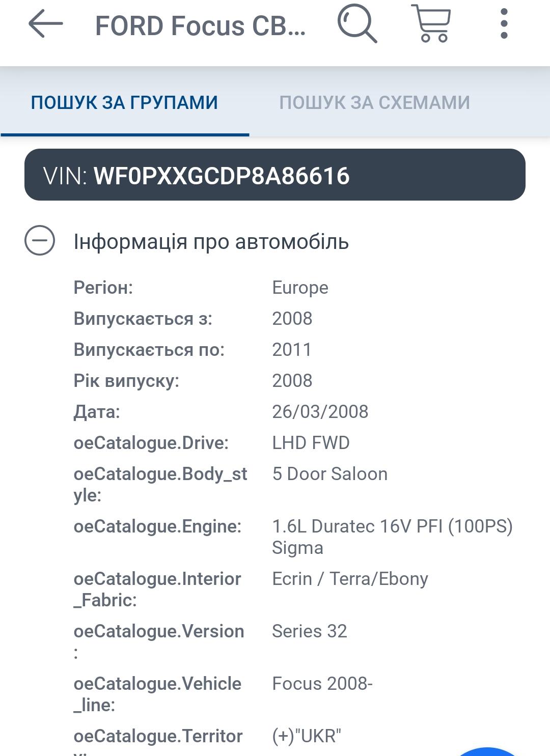The height and width of the screenshot is (756, 550).
Task: Tap the Дата value 26/03/2008
Action: tap(320, 411)
